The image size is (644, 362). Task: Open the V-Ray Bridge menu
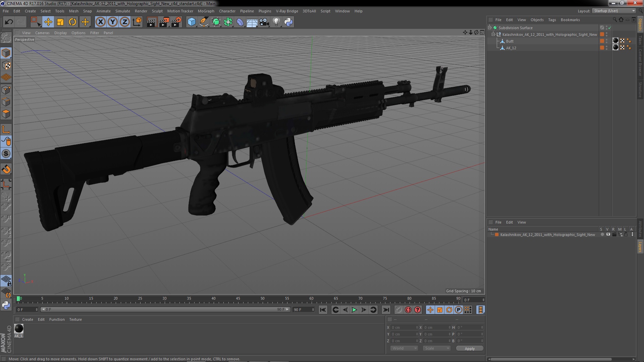coord(287,11)
